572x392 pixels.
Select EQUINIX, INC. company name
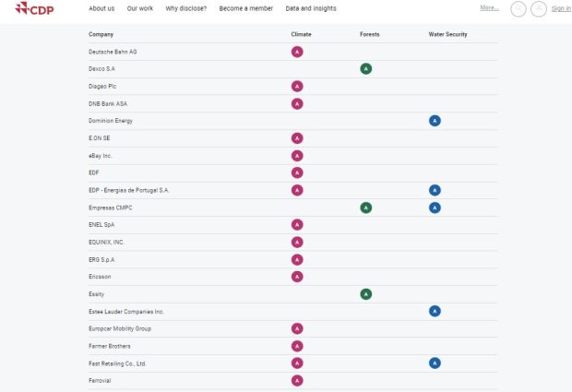[x=106, y=243]
